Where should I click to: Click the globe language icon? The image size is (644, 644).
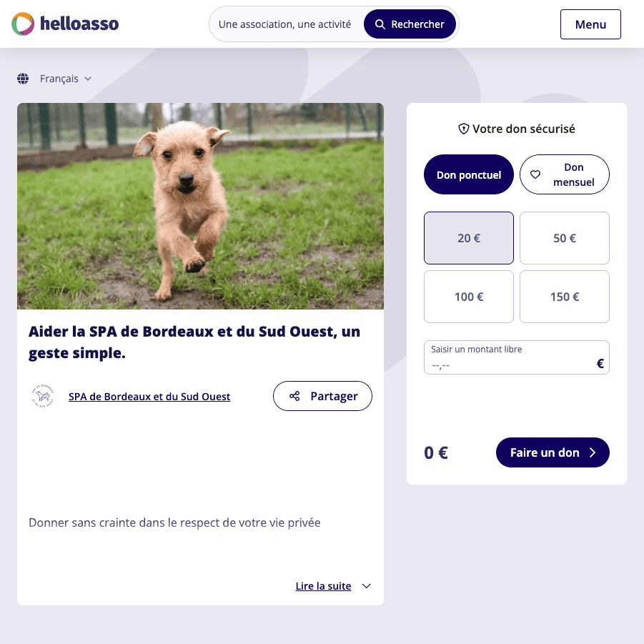23,79
